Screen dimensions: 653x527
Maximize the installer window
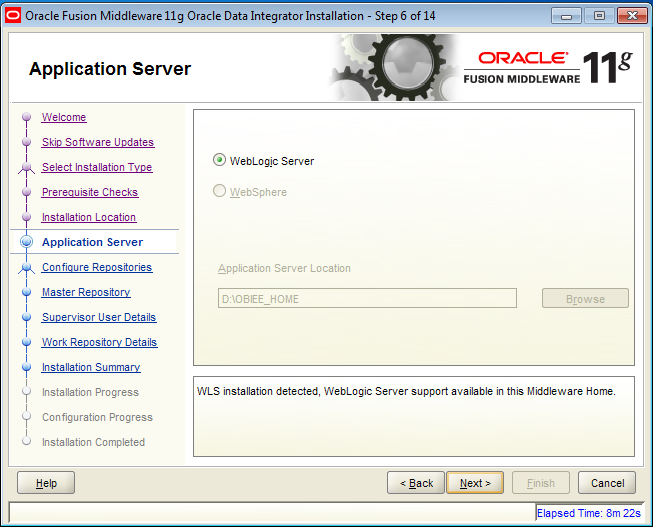[599, 16]
